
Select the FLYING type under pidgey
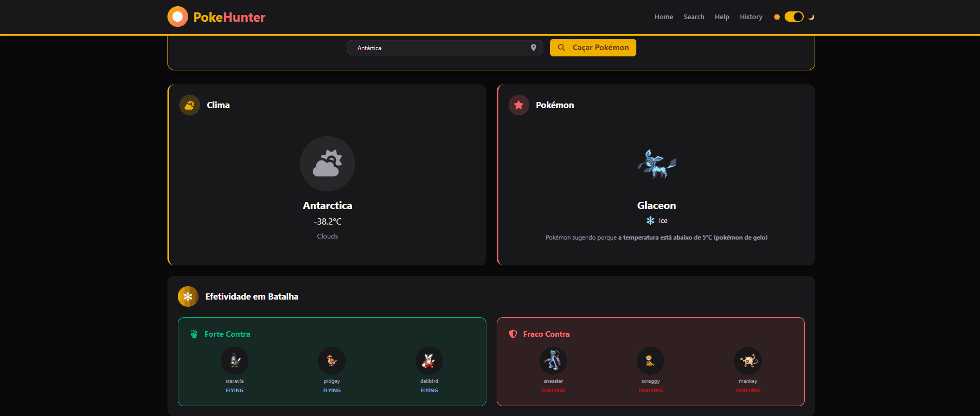[332, 391]
